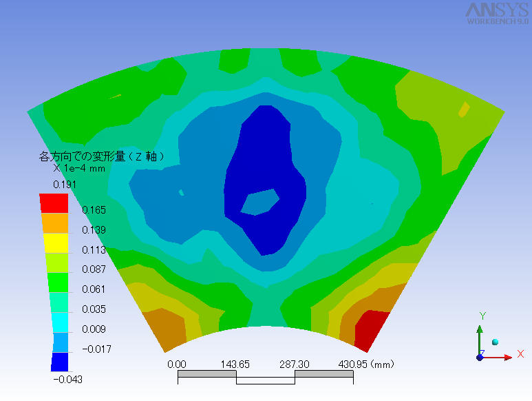Click the blue Z axis dot on triad
Screen dimensions: 532x401
tap(480, 358)
